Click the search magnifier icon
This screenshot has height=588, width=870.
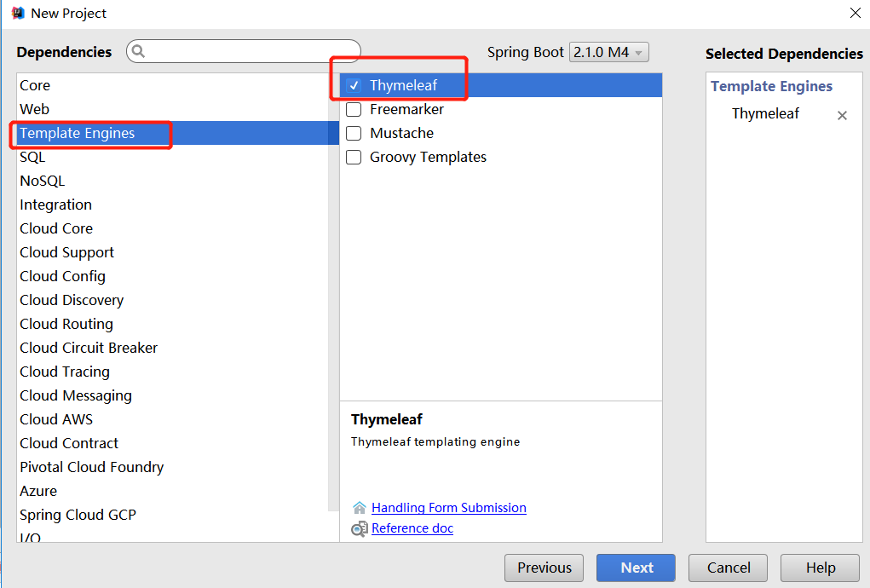[138, 51]
